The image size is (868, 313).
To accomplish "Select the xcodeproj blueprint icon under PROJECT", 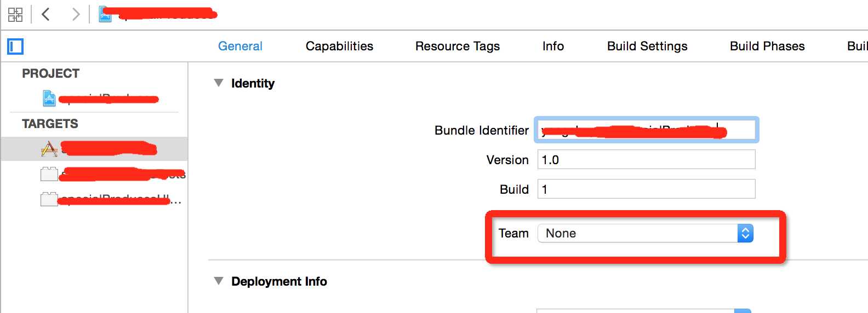I will [x=49, y=98].
